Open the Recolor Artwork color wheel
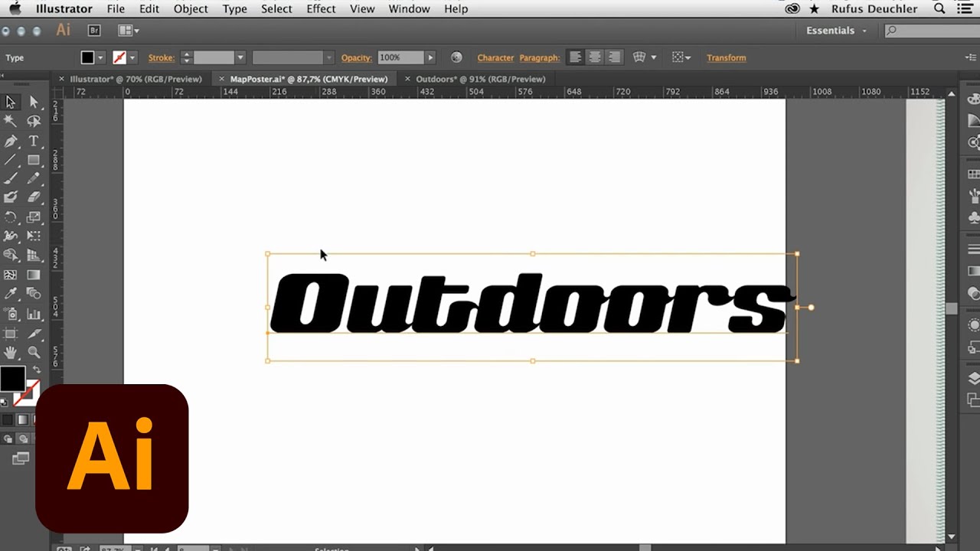980x551 pixels. (456, 57)
